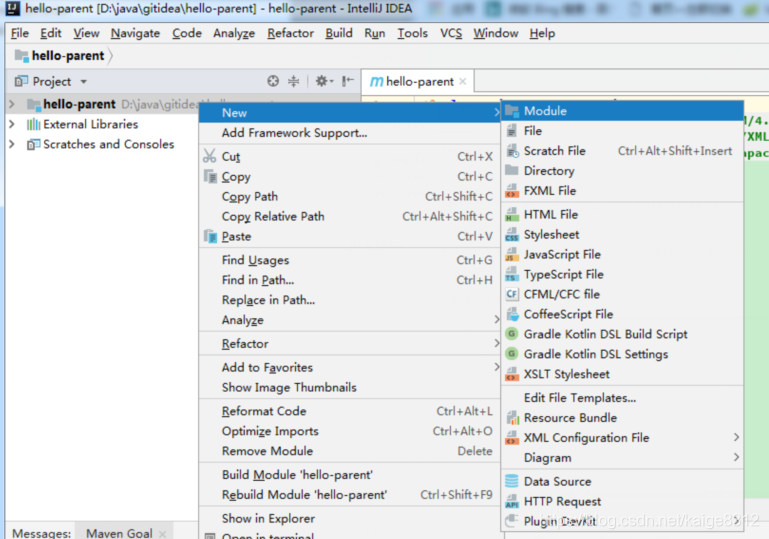Choose Edit File Templates
Image resolution: width=769 pixels, height=539 pixels.
(622, 398)
